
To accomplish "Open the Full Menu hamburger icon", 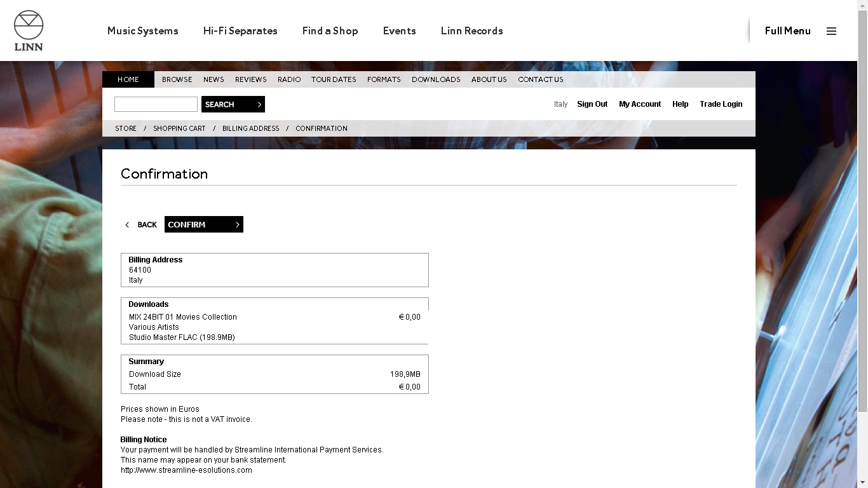I will [x=831, y=31].
